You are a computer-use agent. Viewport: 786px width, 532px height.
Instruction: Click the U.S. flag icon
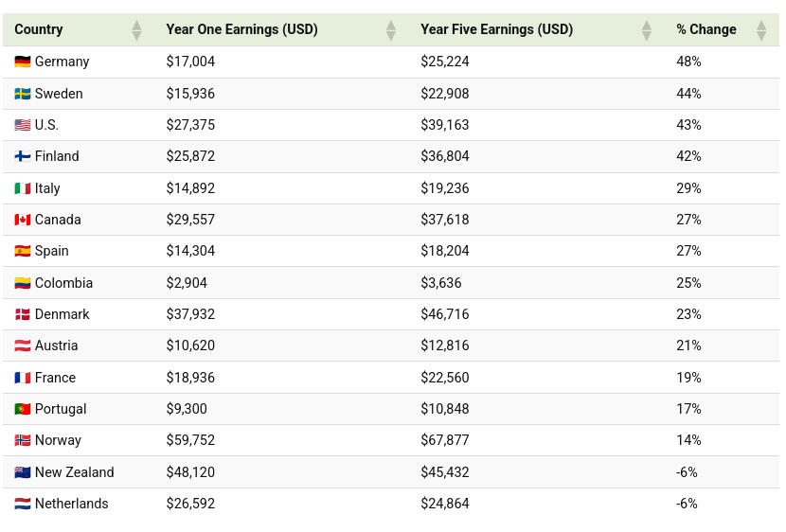point(23,125)
